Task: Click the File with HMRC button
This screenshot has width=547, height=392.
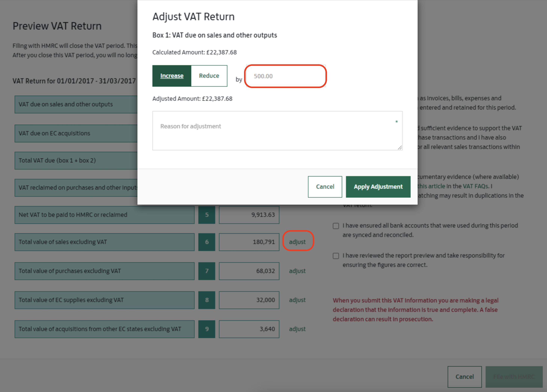Action: 514,377
